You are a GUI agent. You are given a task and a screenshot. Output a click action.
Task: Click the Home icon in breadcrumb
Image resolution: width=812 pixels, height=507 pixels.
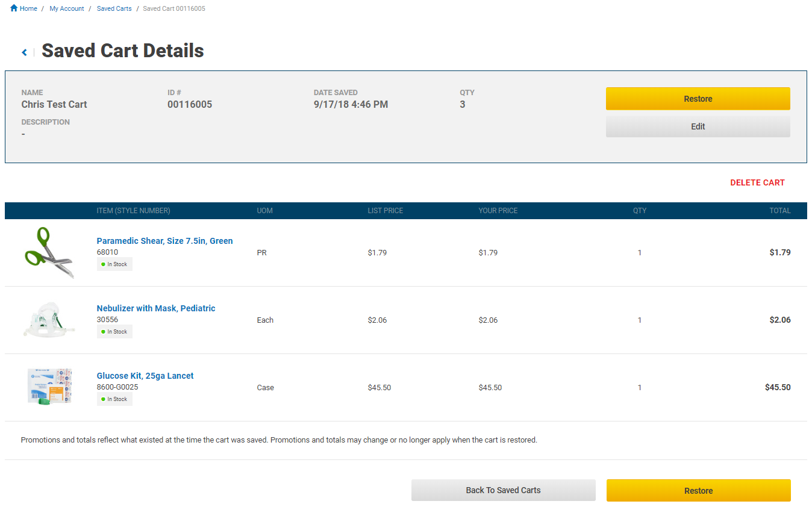click(x=14, y=8)
